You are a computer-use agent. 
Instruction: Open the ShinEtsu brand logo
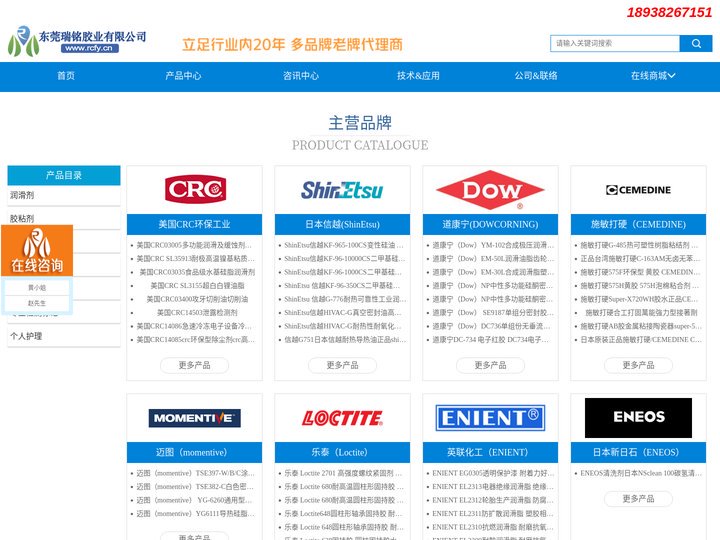click(x=342, y=190)
